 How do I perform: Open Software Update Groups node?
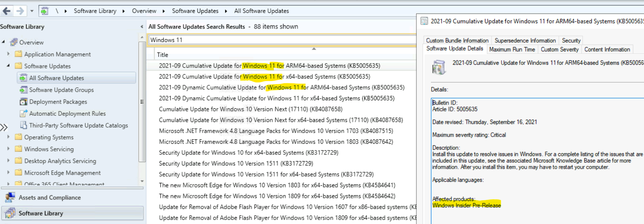(x=61, y=90)
